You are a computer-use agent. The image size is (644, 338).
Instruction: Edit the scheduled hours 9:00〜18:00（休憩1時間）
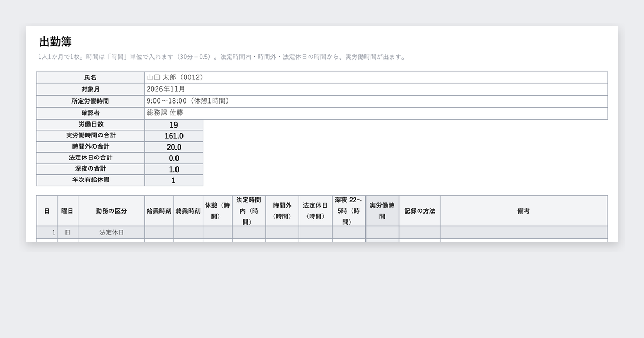376,101
